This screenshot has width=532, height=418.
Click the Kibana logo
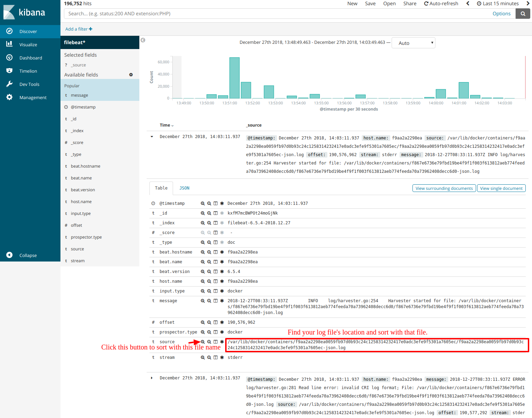[x=24, y=12]
